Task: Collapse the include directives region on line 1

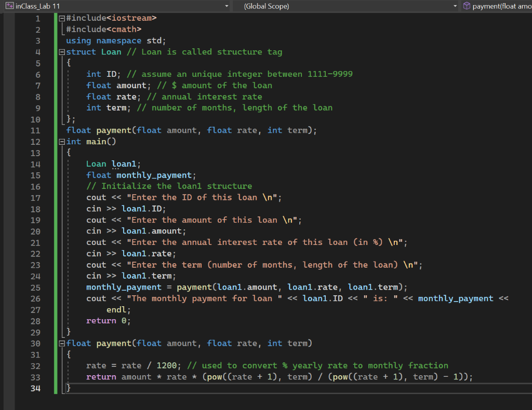Action: click(61, 18)
